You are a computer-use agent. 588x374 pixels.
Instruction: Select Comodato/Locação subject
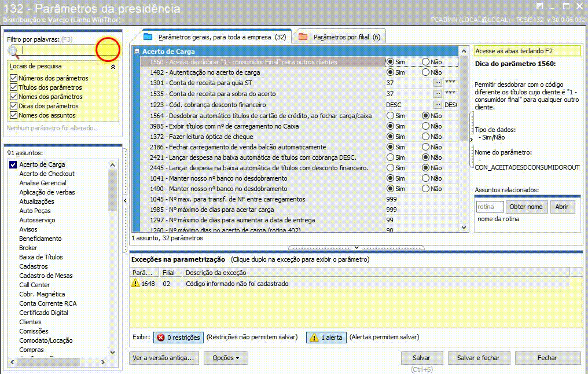(x=46, y=340)
